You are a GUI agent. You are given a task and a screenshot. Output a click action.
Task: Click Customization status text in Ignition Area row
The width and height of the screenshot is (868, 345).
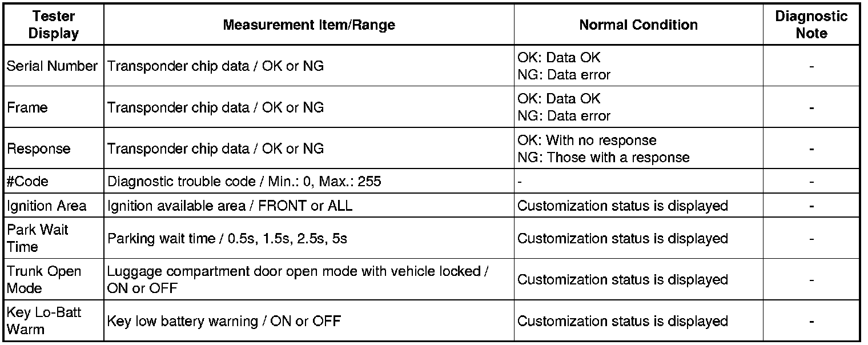tap(622, 206)
